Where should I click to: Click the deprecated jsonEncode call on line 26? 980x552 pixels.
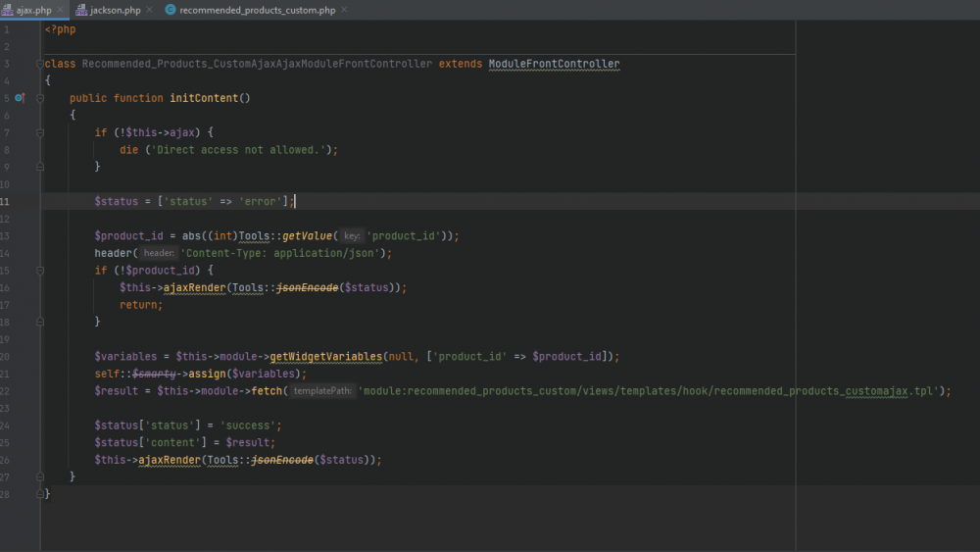coord(282,460)
